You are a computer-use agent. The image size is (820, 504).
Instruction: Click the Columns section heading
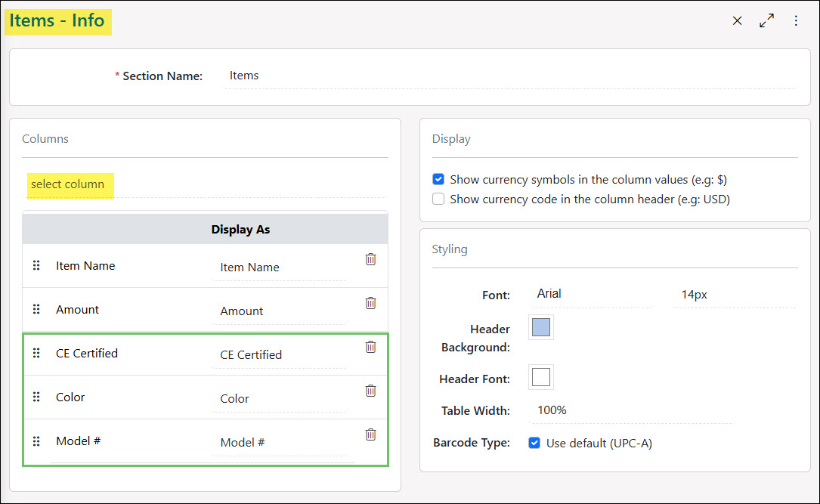coord(45,139)
